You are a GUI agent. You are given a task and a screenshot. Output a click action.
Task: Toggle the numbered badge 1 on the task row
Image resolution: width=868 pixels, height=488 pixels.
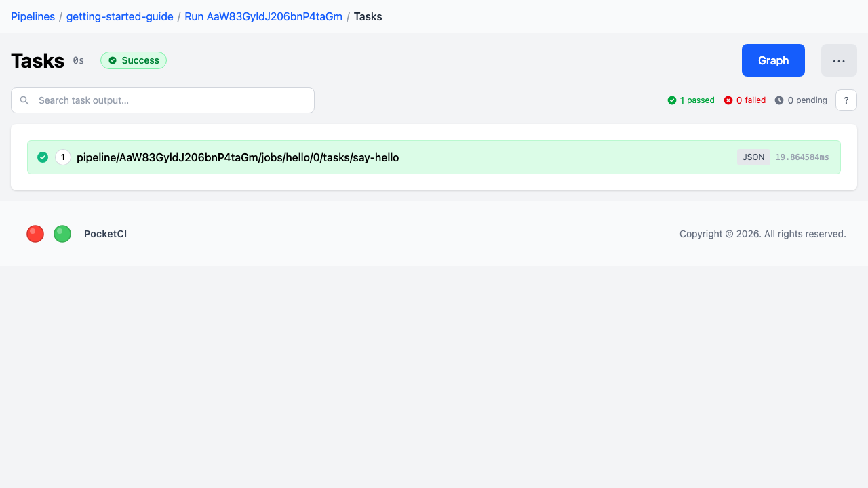point(63,157)
